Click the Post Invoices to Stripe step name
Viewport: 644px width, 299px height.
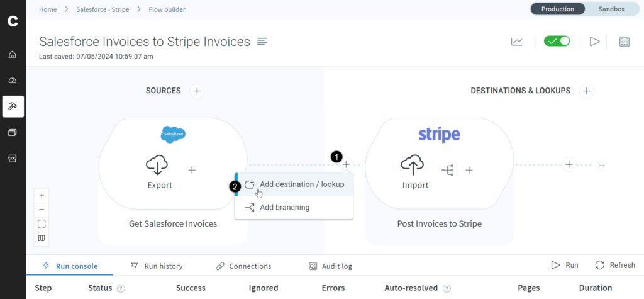point(440,223)
